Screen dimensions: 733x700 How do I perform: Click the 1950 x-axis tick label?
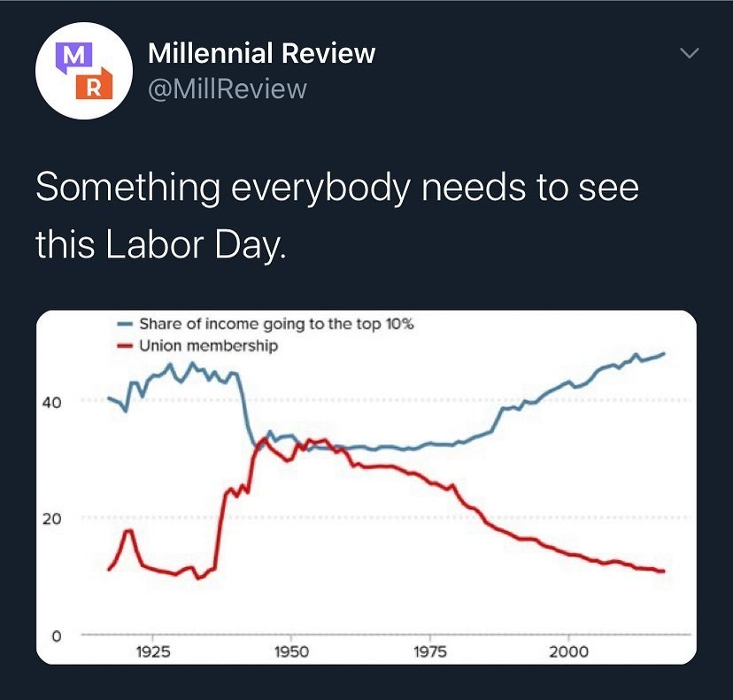(x=292, y=652)
